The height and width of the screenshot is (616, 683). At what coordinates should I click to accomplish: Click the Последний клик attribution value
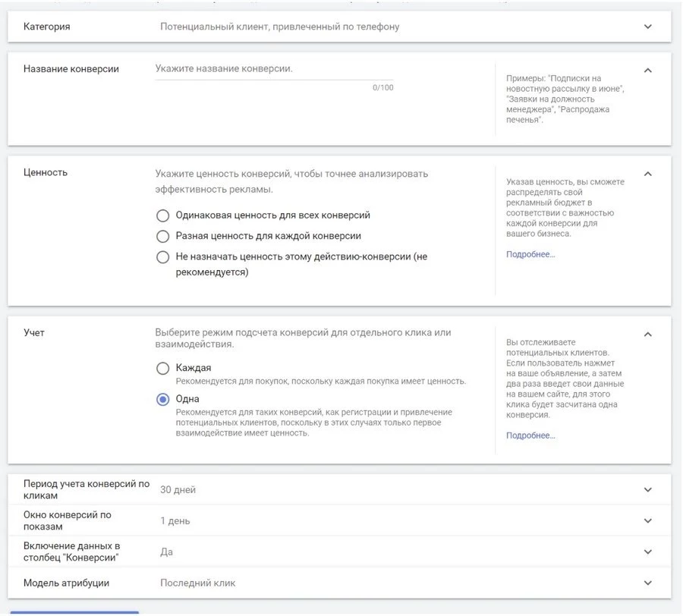point(197,583)
